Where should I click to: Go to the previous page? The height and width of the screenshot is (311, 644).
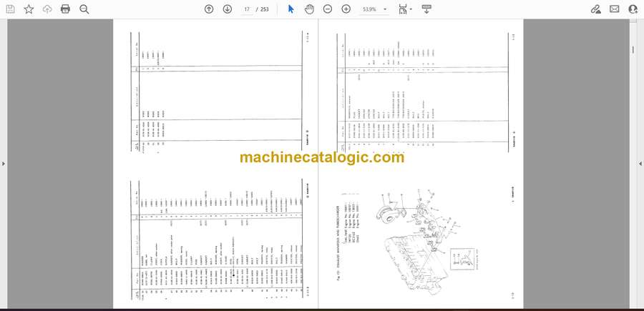(209, 9)
